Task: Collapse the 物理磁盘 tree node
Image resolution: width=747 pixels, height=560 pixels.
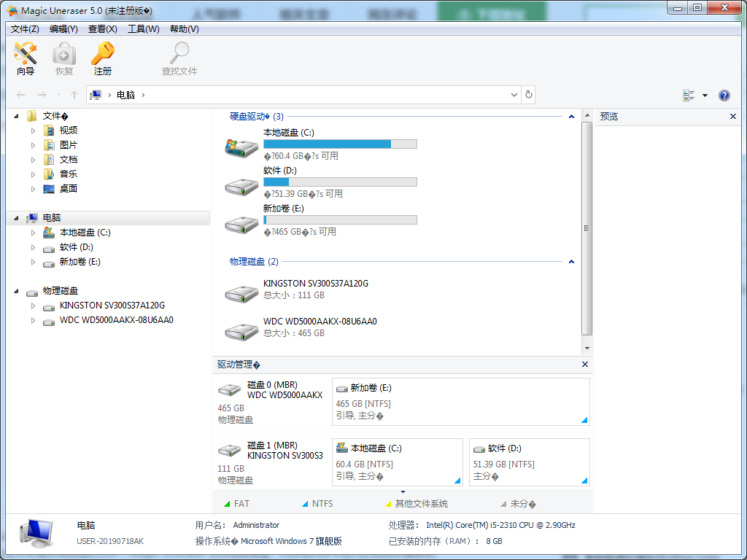Action: 16,291
